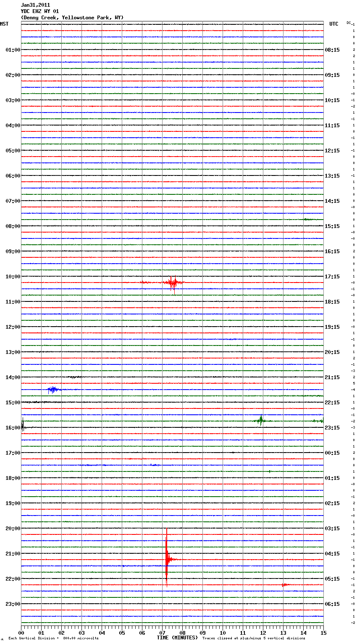Click the 23:15 UTC time label
Viewport: 357px width, 644px height.
[332, 428]
